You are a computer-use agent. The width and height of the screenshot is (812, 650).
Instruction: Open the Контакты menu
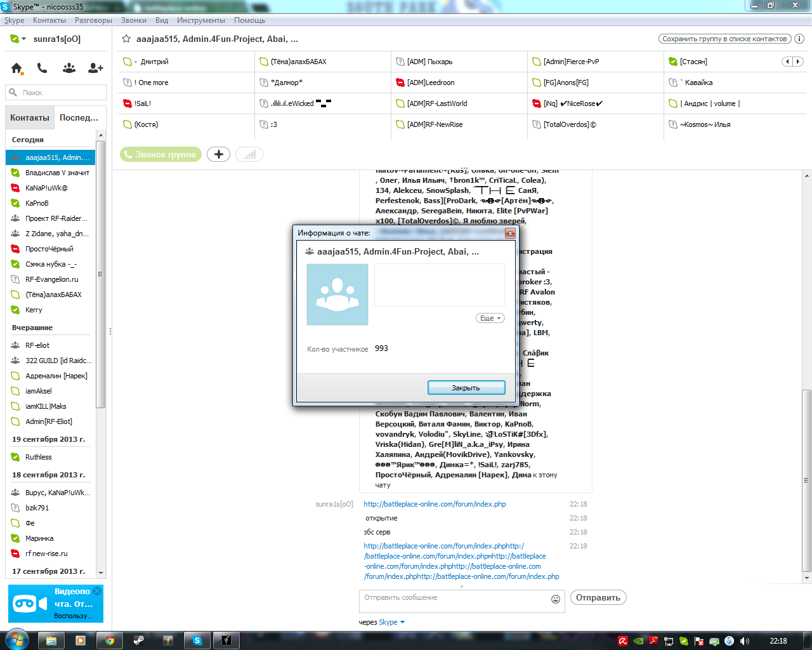49,20
